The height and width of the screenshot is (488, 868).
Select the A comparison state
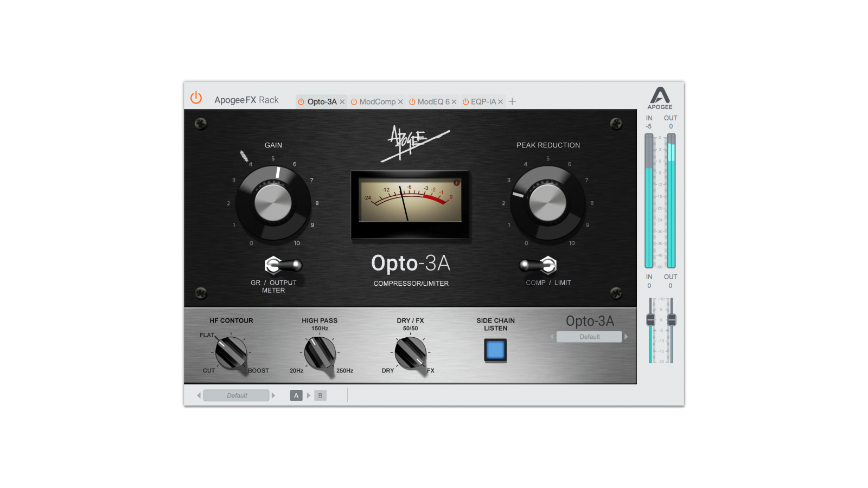coord(296,395)
